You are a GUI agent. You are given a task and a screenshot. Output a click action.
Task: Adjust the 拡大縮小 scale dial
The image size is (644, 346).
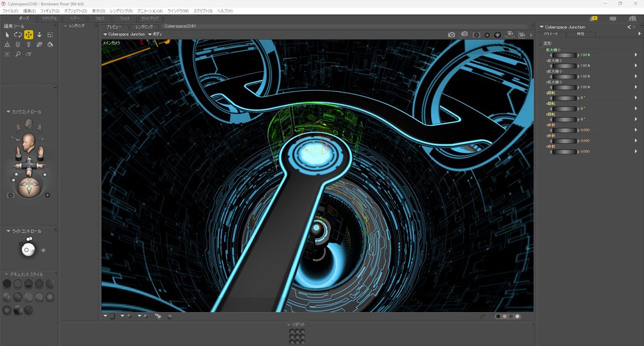coord(565,55)
